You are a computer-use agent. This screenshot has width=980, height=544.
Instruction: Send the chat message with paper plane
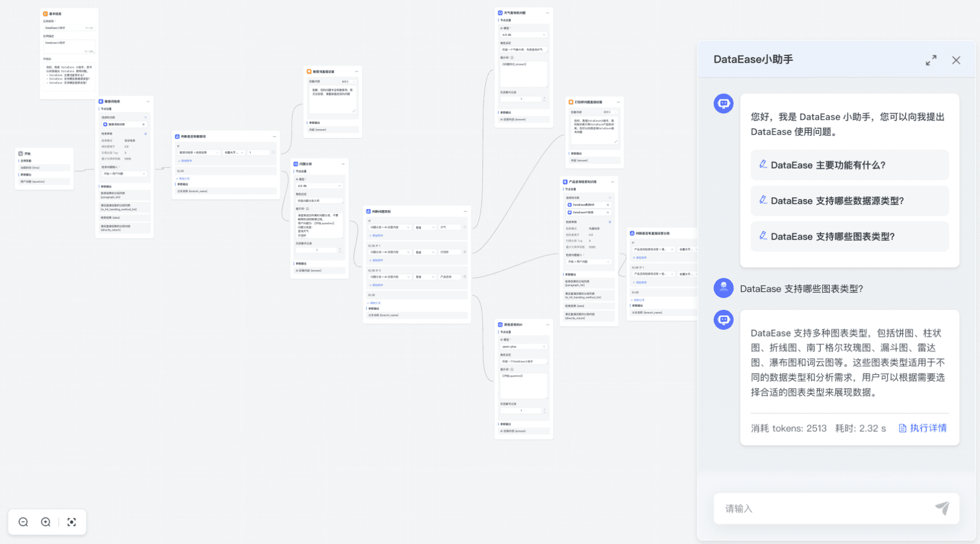(x=942, y=508)
